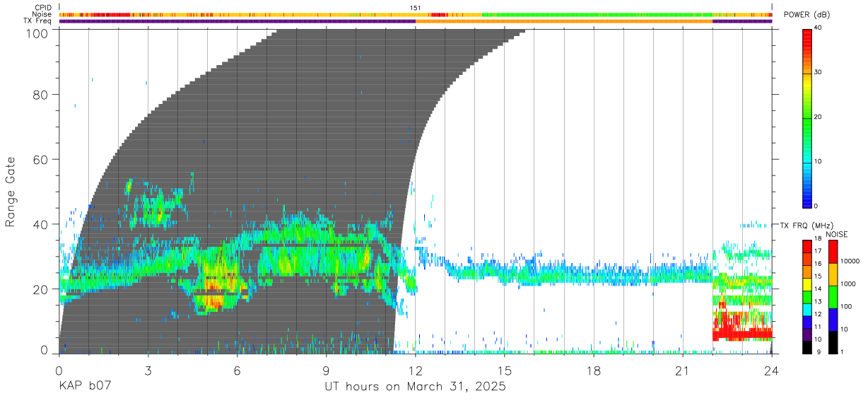
Task: Click hour 12 on the UT time axis
Action: pyautogui.click(x=415, y=371)
